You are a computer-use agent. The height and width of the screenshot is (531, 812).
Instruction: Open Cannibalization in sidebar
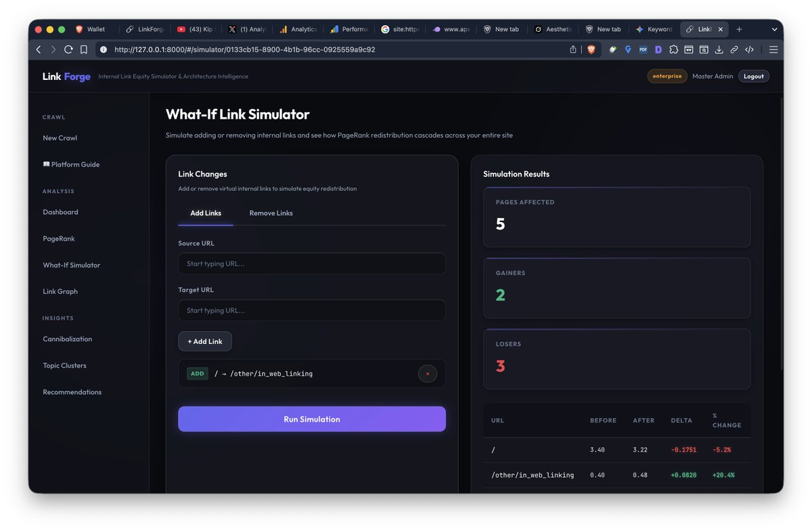[68, 339]
